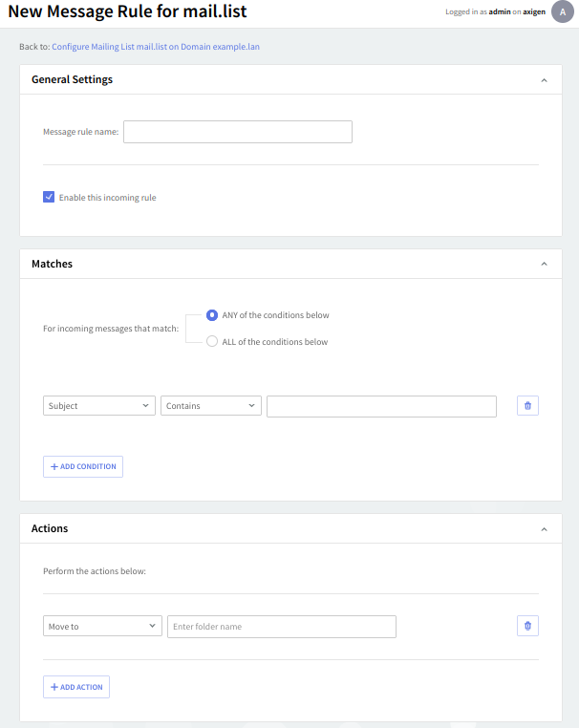This screenshot has width=579, height=728.
Task: Click the Add Condition button
Action: (x=83, y=467)
